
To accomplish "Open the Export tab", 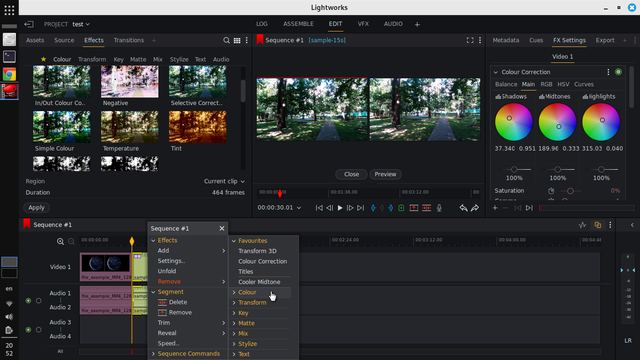I will [605, 40].
